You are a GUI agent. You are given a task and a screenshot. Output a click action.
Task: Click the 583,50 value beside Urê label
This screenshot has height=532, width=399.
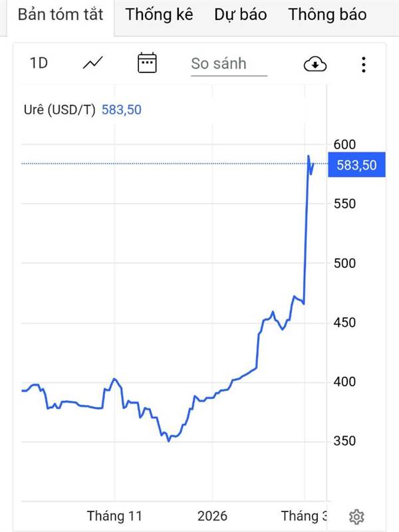[121, 110]
